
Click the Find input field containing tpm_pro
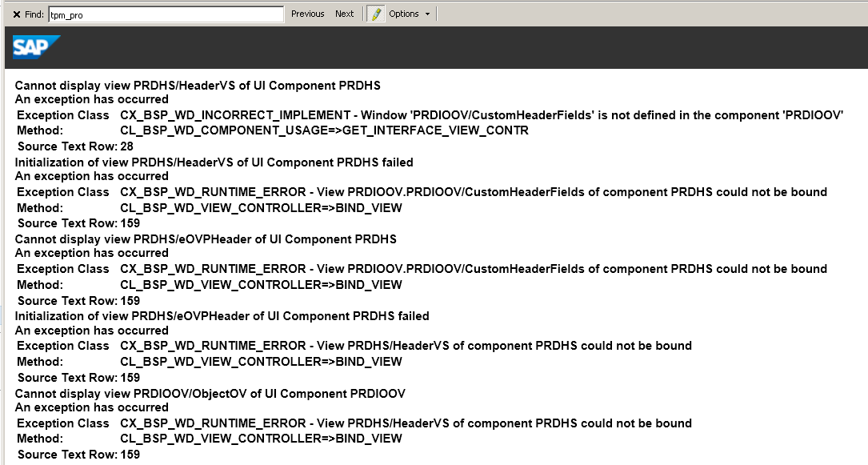pyautogui.click(x=166, y=14)
